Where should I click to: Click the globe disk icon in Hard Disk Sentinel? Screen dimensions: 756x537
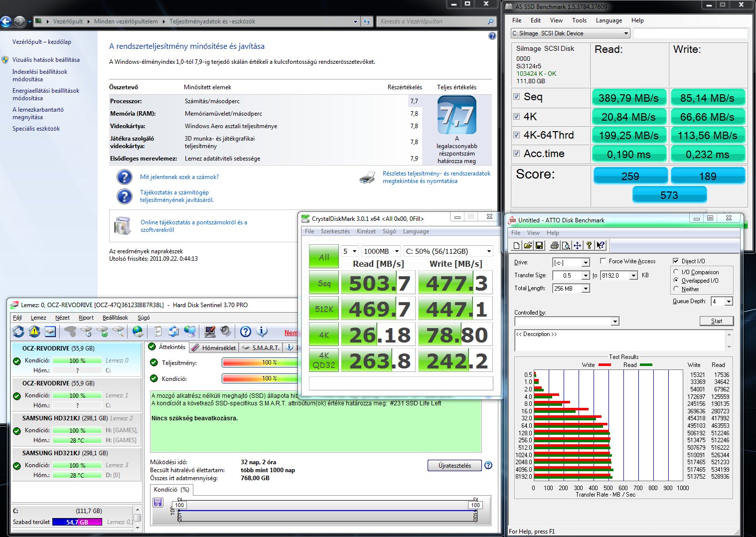(x=138, y=332)
